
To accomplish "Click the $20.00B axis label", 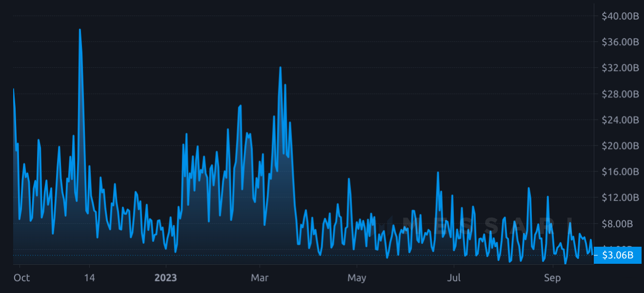I will pyautogui.click(x=620, y=146).
